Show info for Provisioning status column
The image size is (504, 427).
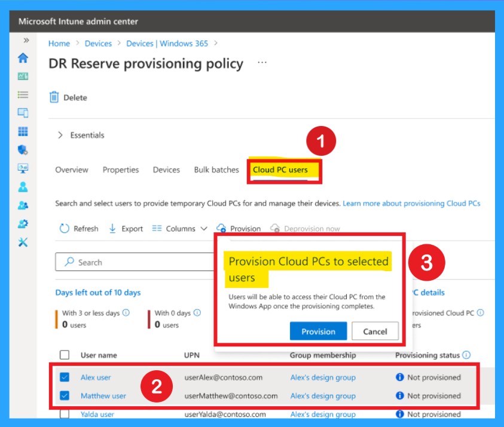point(466,355)
